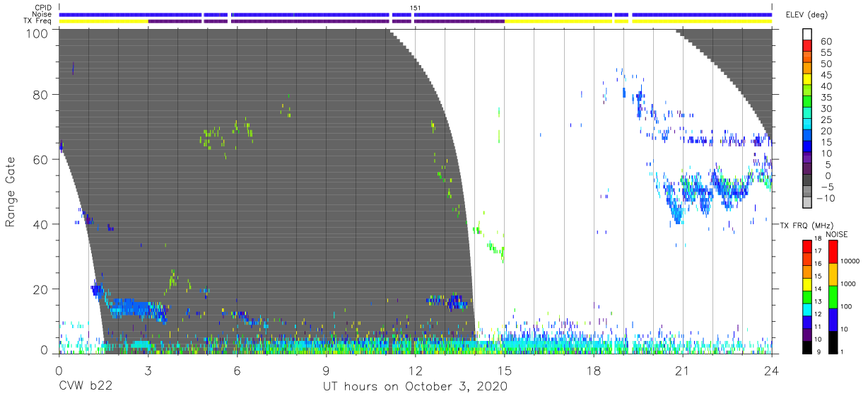This screenshot has width=868, height=401.
Task: Click the '-10' label on the elevation scale
Action: pyautogui.click(x=824, y=198)
